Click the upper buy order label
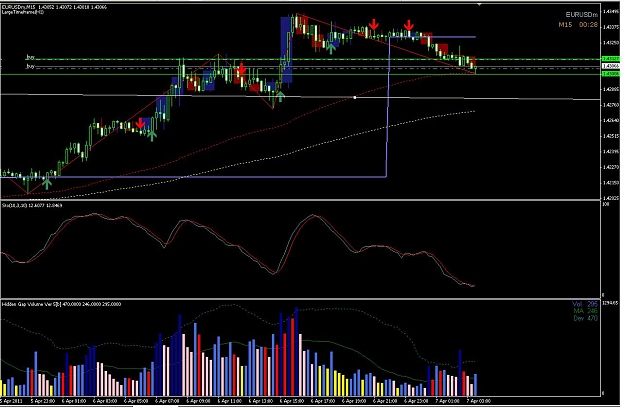 pos(30,57)
